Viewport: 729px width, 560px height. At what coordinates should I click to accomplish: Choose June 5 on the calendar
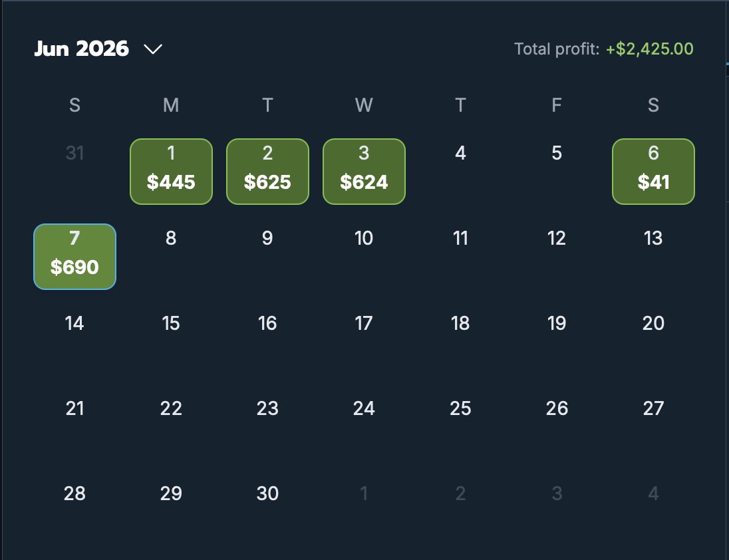[557, 153]
